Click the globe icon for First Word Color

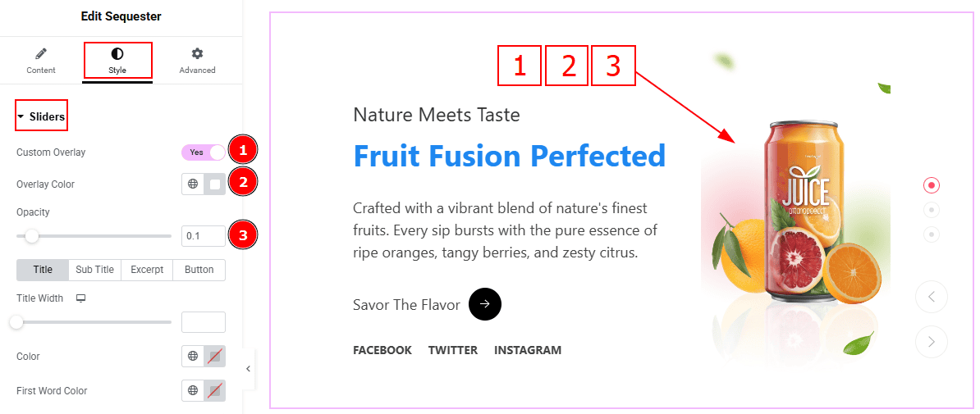[x=193, y=391]
